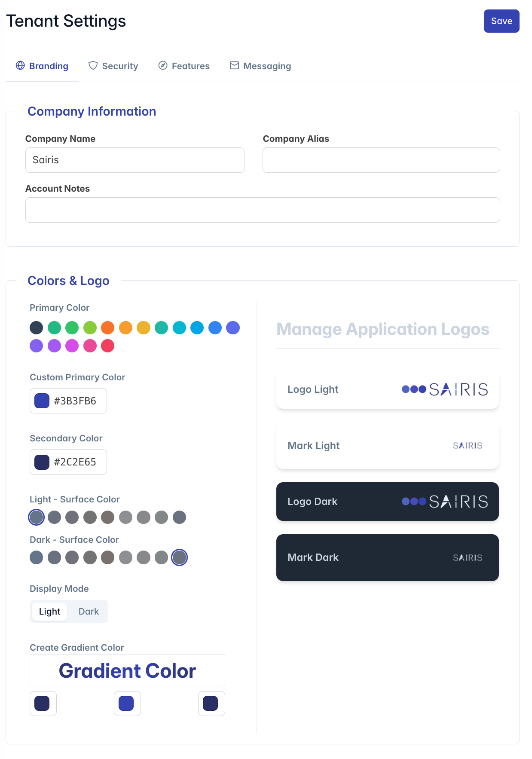This screenshot has height=759, width=532.
Task: Select the second Light surface color swatch
Action: click(54, 517)
